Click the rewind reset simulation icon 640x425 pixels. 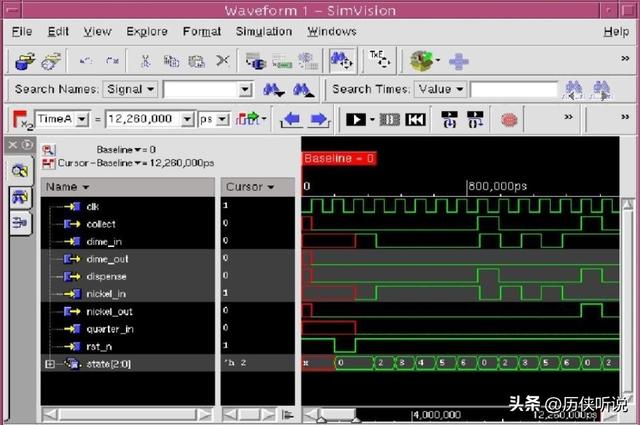click(415, 120)
